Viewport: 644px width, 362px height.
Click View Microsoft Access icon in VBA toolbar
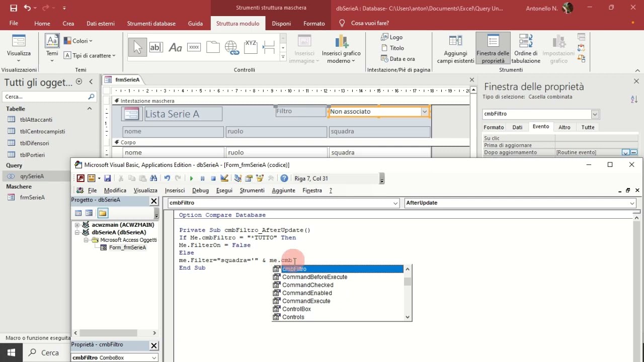tap(80, 178)
